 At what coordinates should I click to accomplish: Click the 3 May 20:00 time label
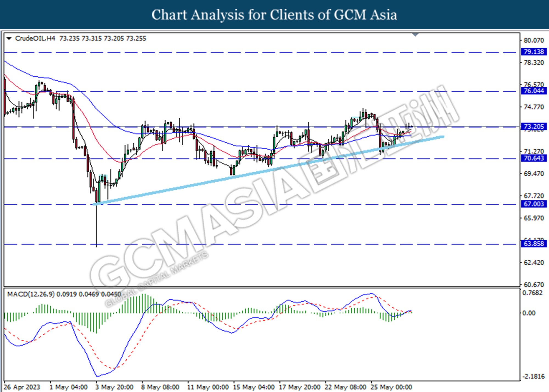click(x=114, y=387)
